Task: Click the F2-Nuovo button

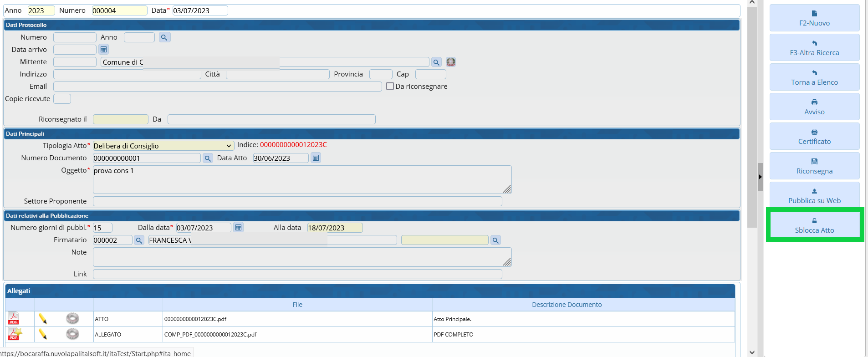Action: 814,18
